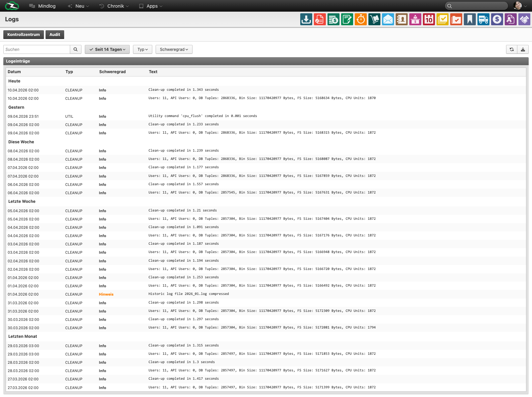The height and width of the screenshot is (397, 532).
Task: Switch to the Audit tab
Action: pyautogui.click(x=55, y=35)
